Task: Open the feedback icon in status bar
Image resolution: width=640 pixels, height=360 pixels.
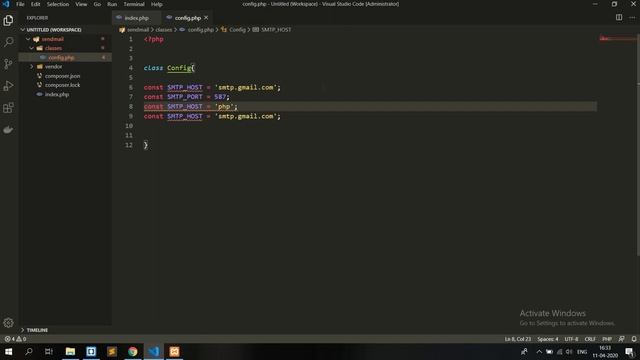Action: 621,339
